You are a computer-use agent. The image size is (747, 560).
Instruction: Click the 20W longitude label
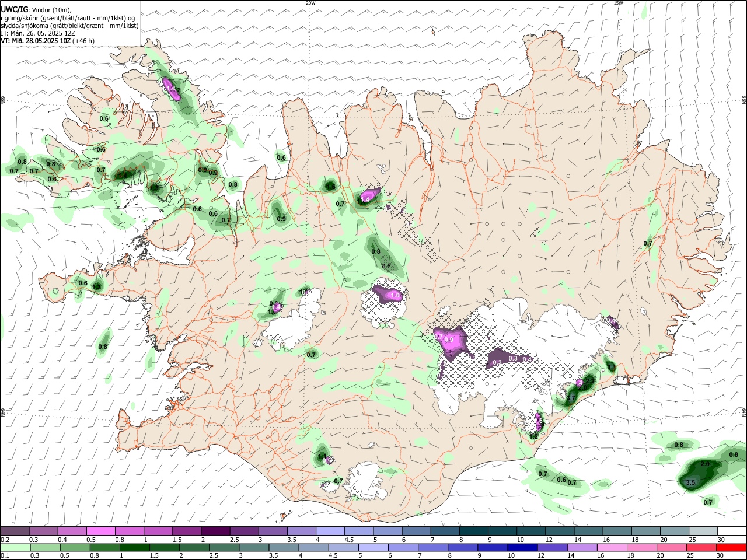310,3
